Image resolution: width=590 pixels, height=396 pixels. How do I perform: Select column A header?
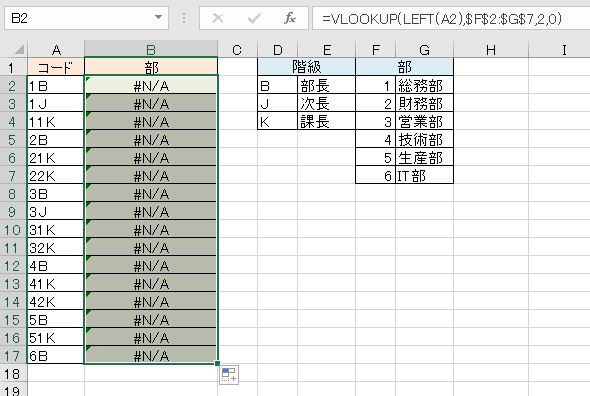pos(56,49)
